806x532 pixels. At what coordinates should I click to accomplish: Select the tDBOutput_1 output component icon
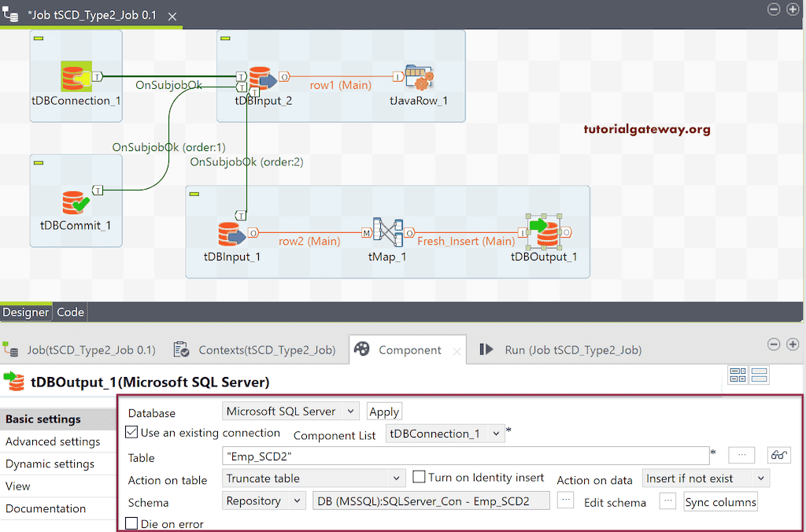point(545,232)
